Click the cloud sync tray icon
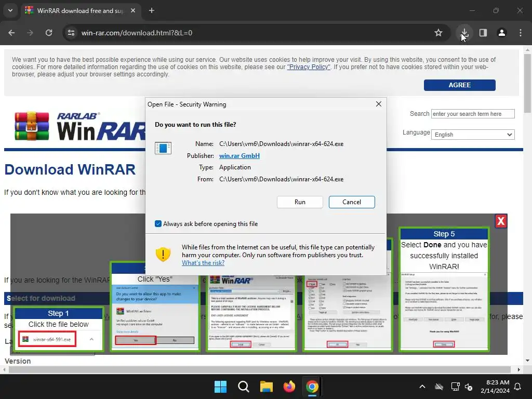 439,387
